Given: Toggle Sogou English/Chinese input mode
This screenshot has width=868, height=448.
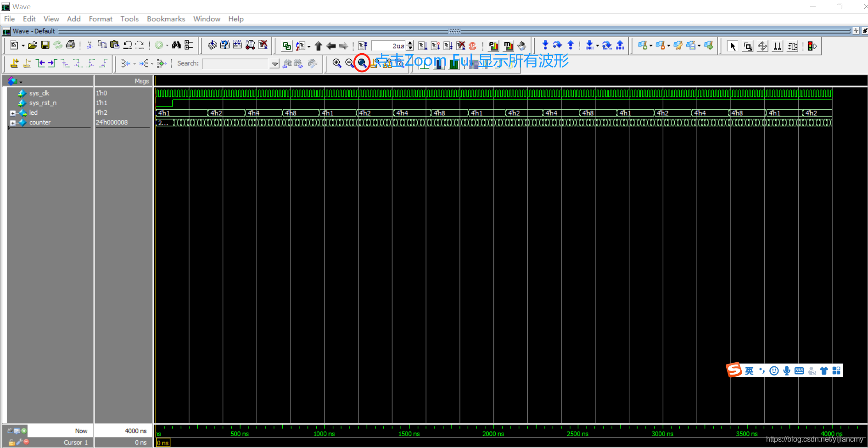Looking at the screenshot, I should click(749, 371).
